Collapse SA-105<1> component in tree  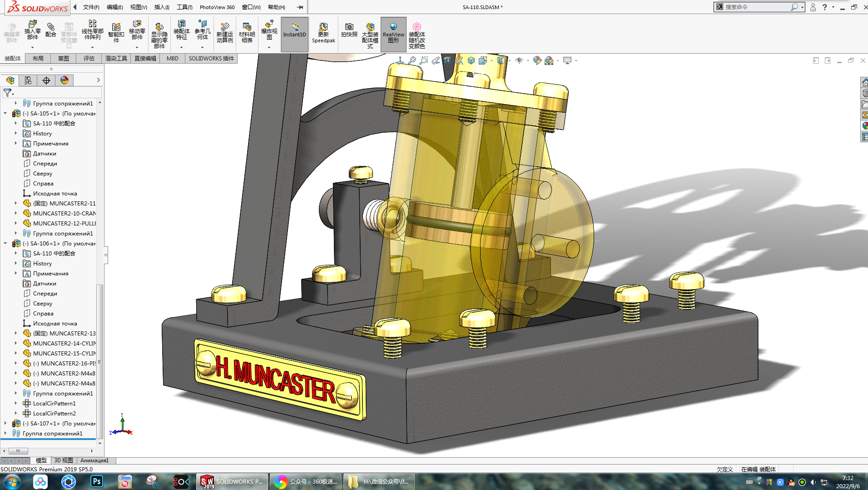coord(5,113)
